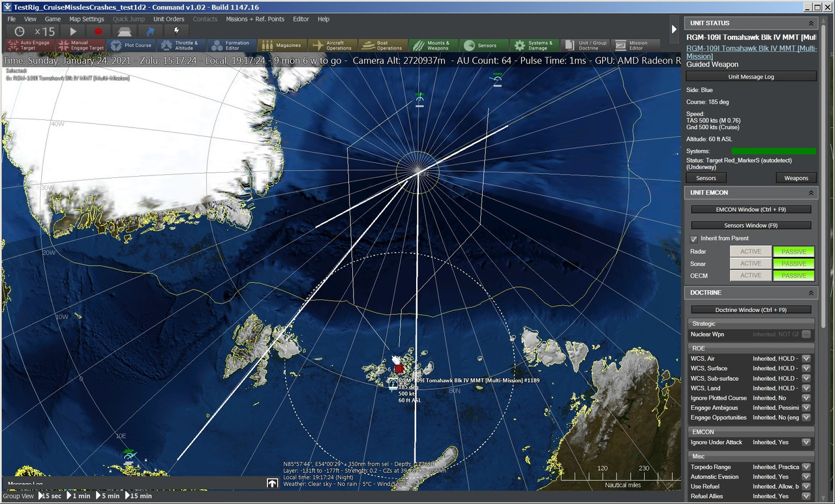This screenshot has height=504, width=835.
Task: Select the red Tomahawk missile marker on map
Action: point(399,368)
